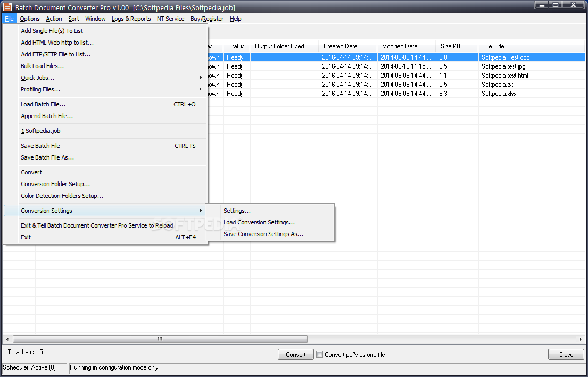Select the Softpedia.xlsx row
The width and height of the screenshot is (588, 377).
(396, 93)
